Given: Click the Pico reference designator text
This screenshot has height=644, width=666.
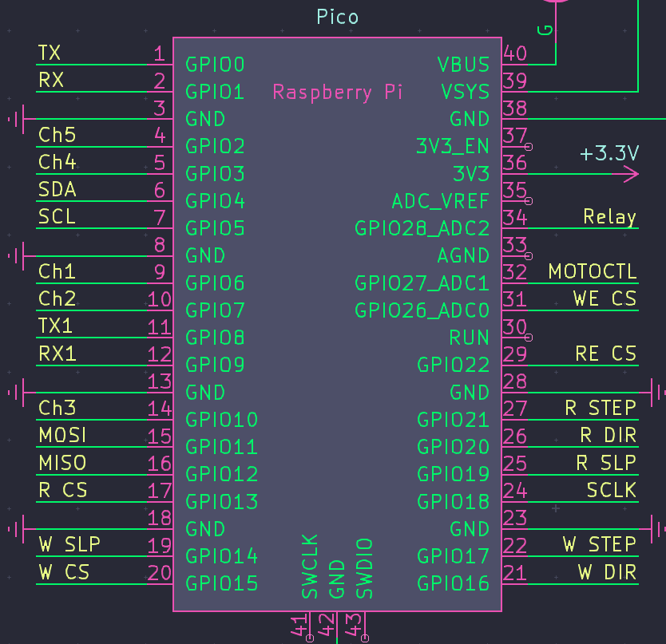Looking at the screenshot, I should (336, 16).
